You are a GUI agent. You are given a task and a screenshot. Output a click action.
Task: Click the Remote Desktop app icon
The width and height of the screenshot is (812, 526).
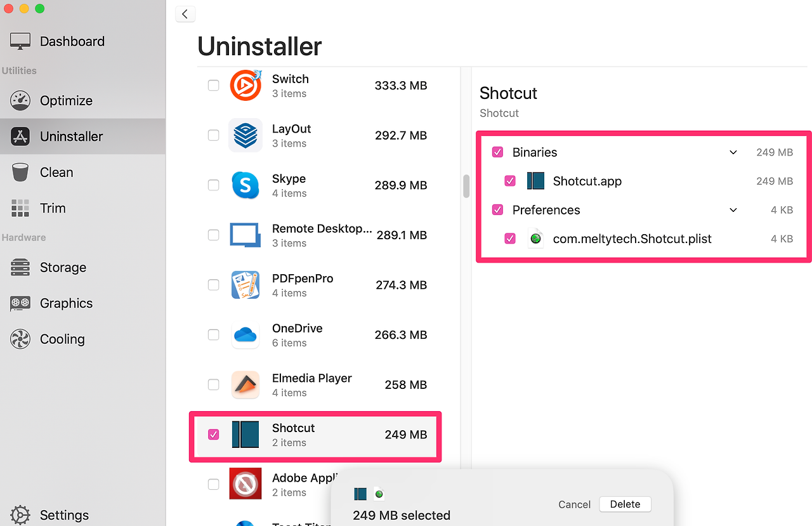coord(246,235)
